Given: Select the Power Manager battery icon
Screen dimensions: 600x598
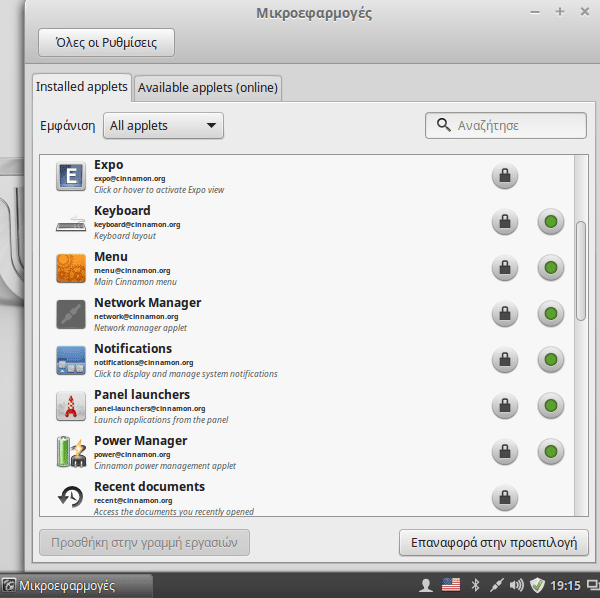Looking at the screenshot, I should (x=71, y=452).
